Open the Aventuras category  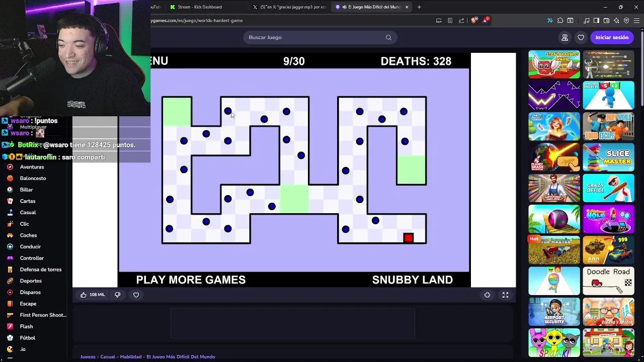click(32, 167)
